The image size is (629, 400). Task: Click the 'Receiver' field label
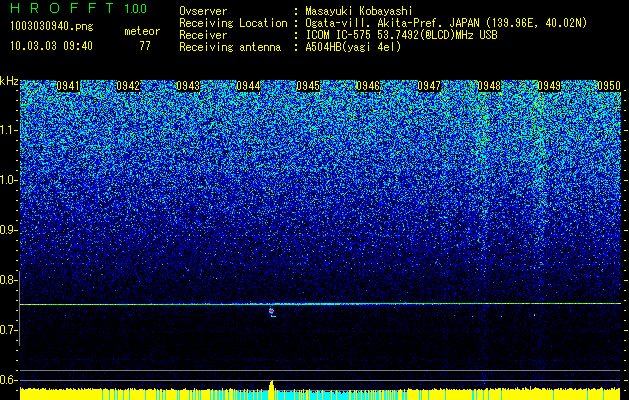click(x=203, y=35)
